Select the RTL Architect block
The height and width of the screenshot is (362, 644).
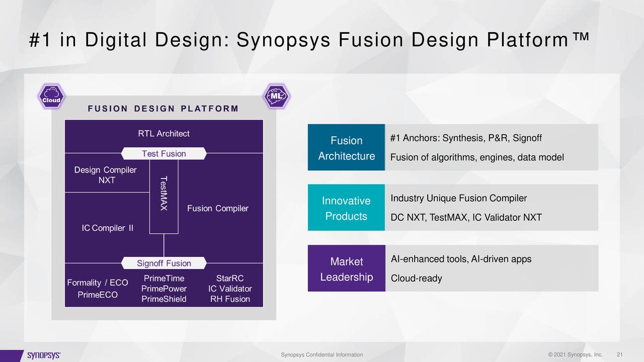[x=164, y=136]
